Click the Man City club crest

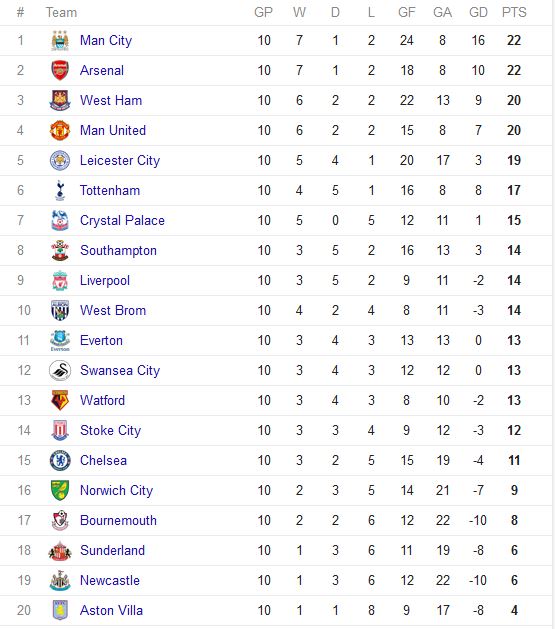point(60,41)
